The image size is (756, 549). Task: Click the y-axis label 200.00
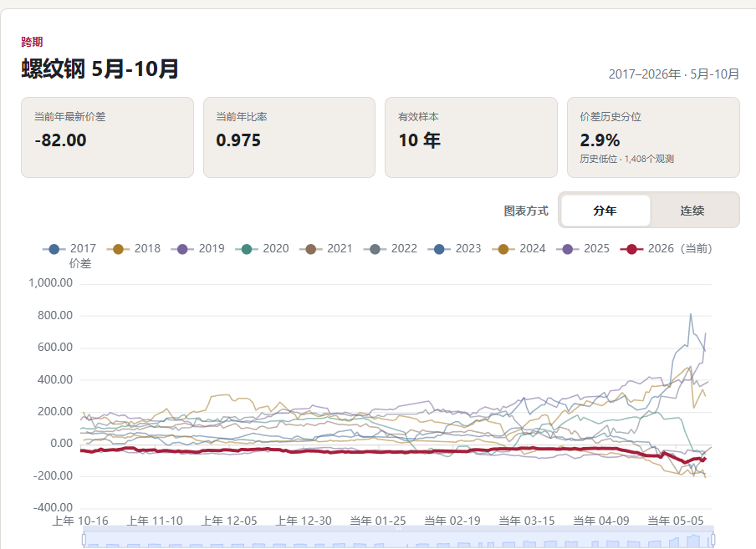(x=55, y=411)
